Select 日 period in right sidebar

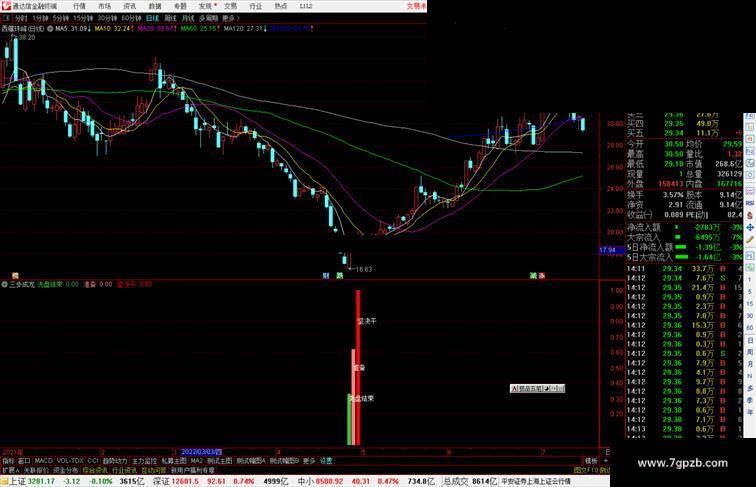750,340
